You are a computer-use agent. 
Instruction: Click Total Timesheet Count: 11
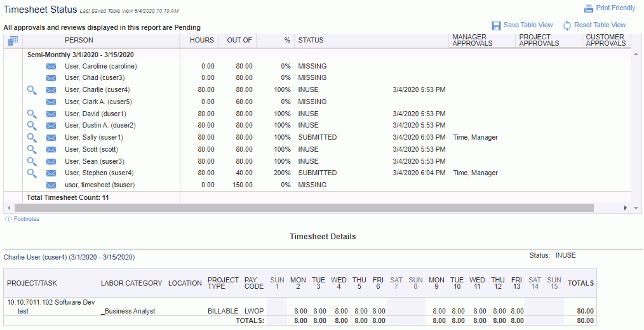[x=68, y=198]
